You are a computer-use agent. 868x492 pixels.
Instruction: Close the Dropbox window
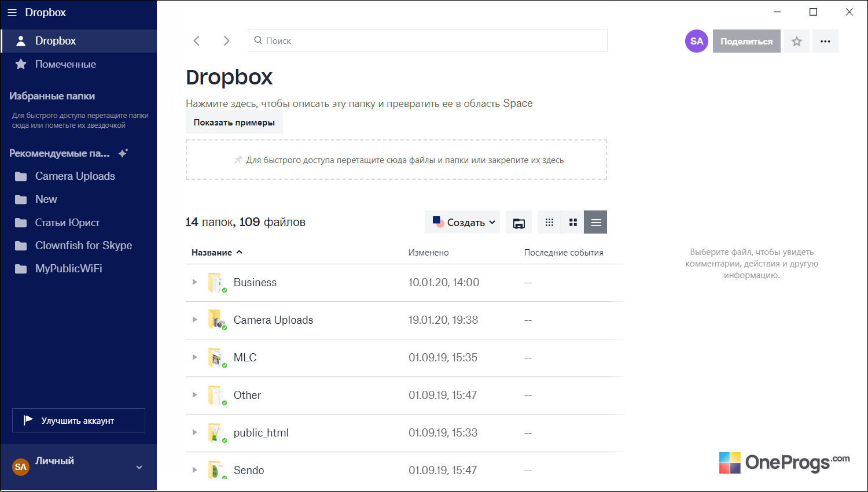pyautogui.click(x=849, y=12)
